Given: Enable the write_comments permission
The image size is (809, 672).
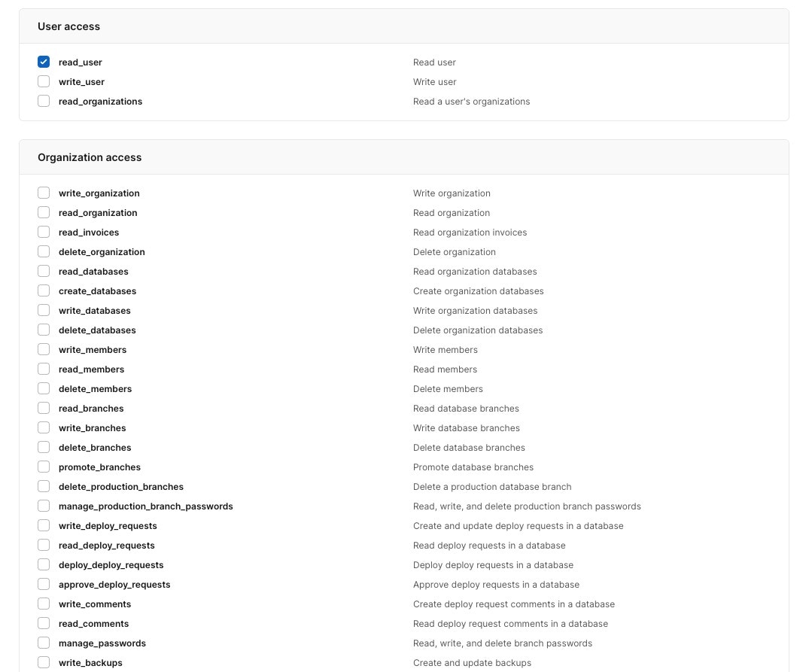Looking at the screenshot, I should point(44,604).
